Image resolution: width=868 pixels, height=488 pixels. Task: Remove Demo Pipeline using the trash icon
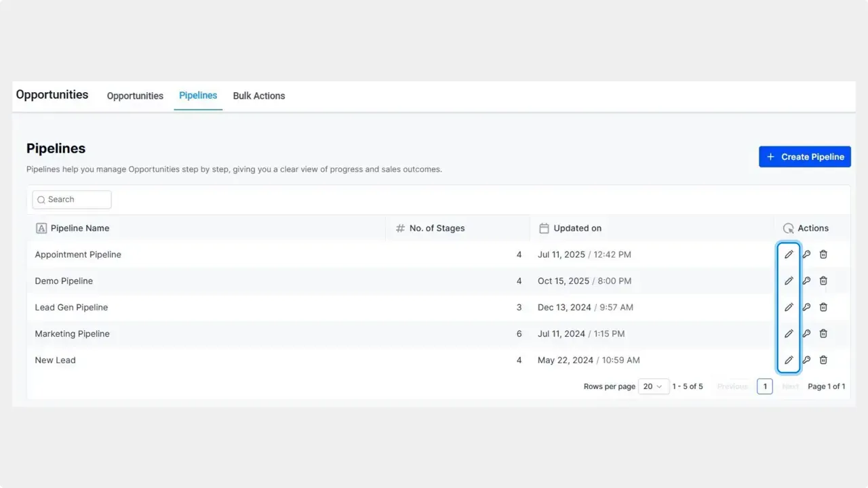click(x=823, y=281)
